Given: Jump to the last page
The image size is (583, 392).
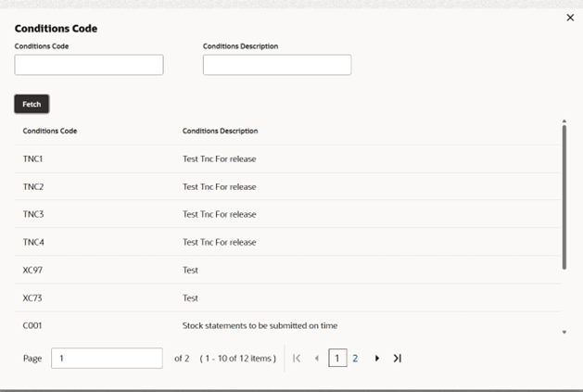Looking at the screenshot, I should point(398,358).
